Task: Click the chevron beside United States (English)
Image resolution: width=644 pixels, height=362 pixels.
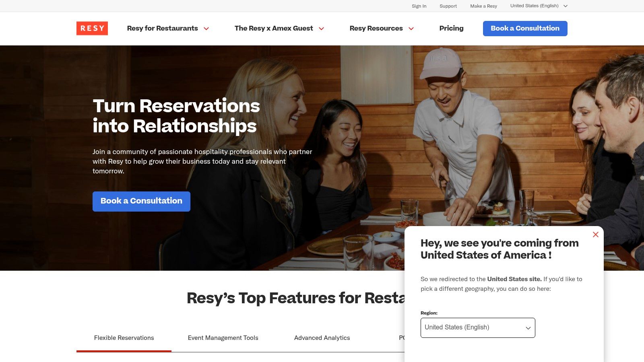Action: (566, 6)
